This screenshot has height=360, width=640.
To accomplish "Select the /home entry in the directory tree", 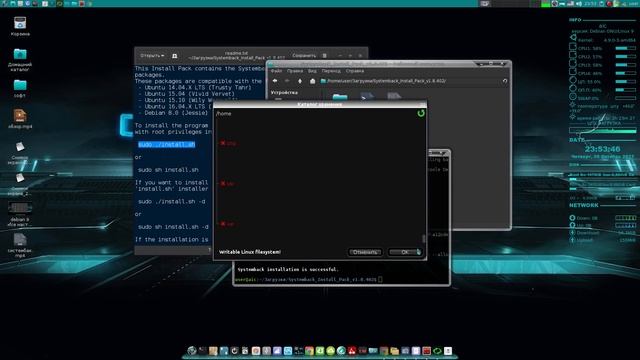I will [x=224, y=113].
